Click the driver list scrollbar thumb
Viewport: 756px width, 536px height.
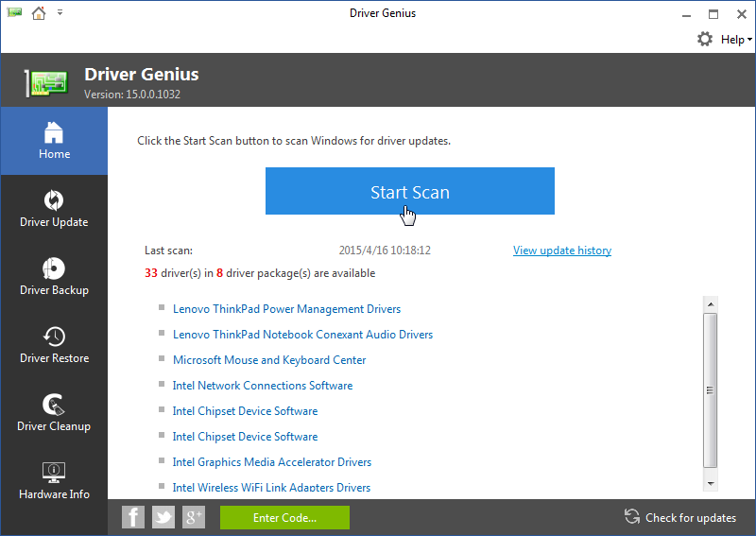tap(711, 390)
